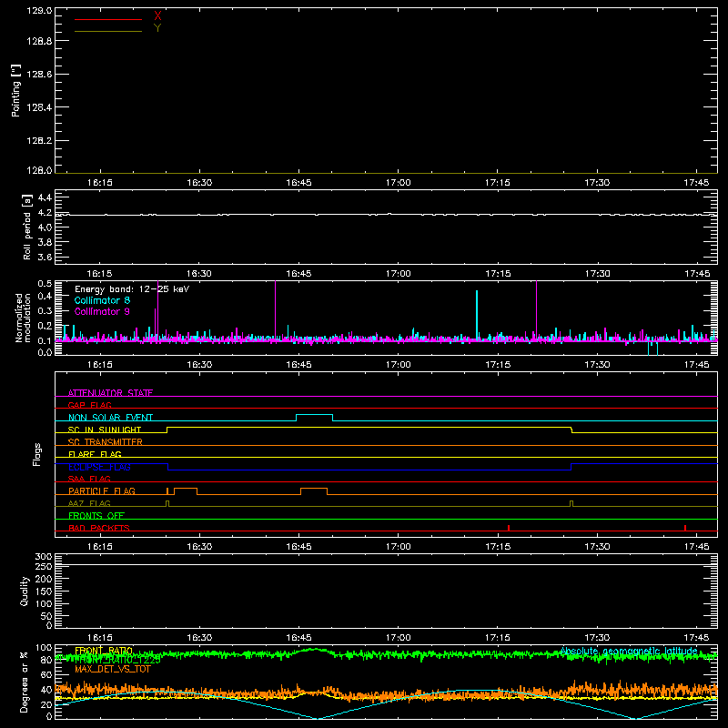This screenshot has height=728, width=728.
Task: Click the "Collimator 9" legend label
Action: (102, 311)
